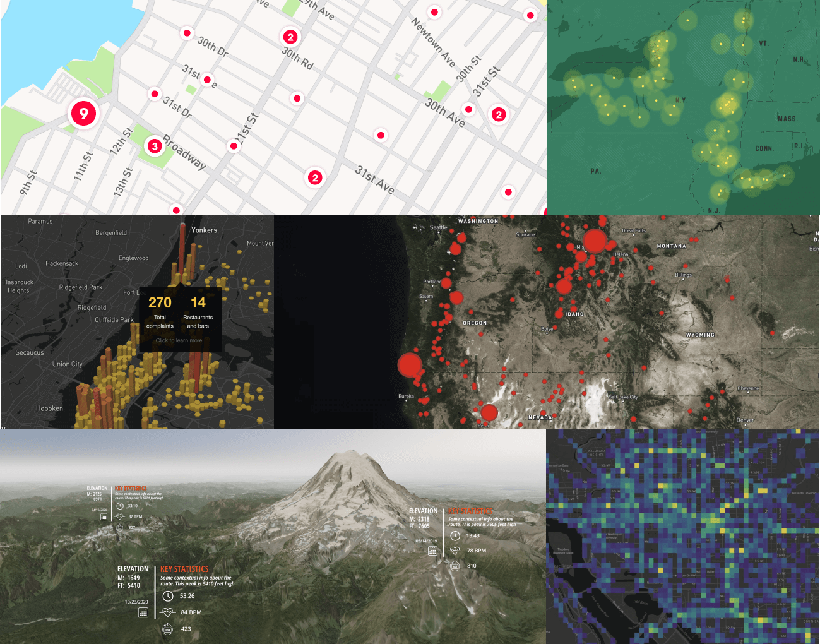
Task: Click the WYOMING state label
Action: coord(700,335)
